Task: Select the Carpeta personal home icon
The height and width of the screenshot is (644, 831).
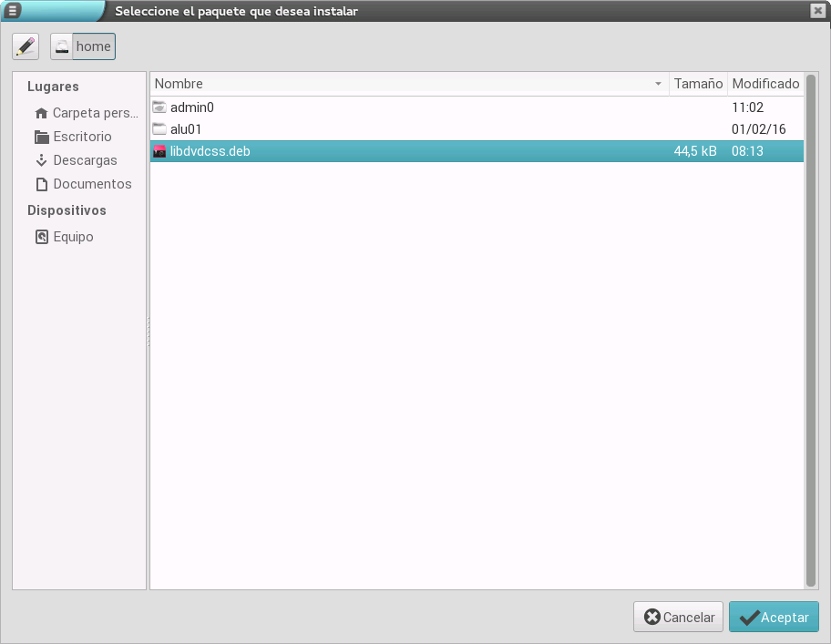Action: pyautogui.click(x=40, y=114)
